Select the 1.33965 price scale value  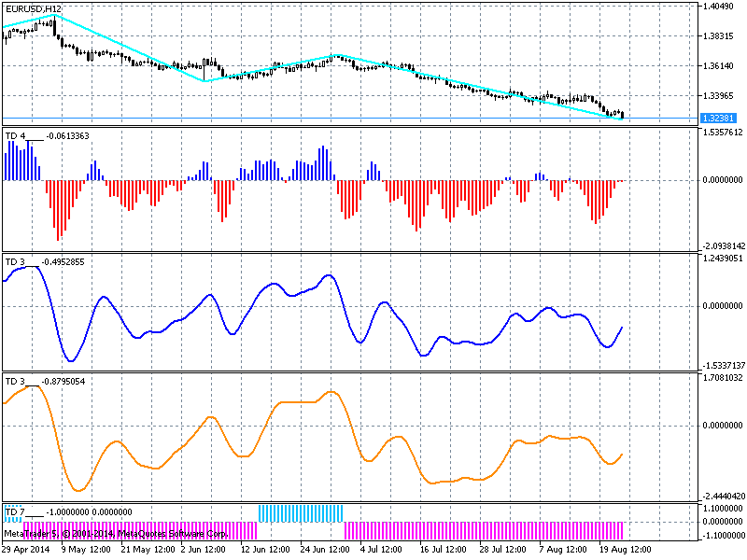(718, 96)
